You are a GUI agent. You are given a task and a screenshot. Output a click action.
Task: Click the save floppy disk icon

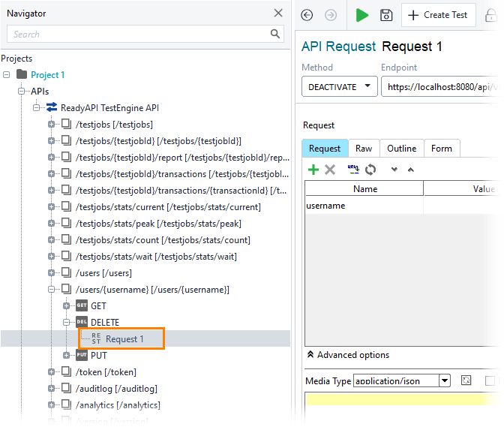[386, 15]
